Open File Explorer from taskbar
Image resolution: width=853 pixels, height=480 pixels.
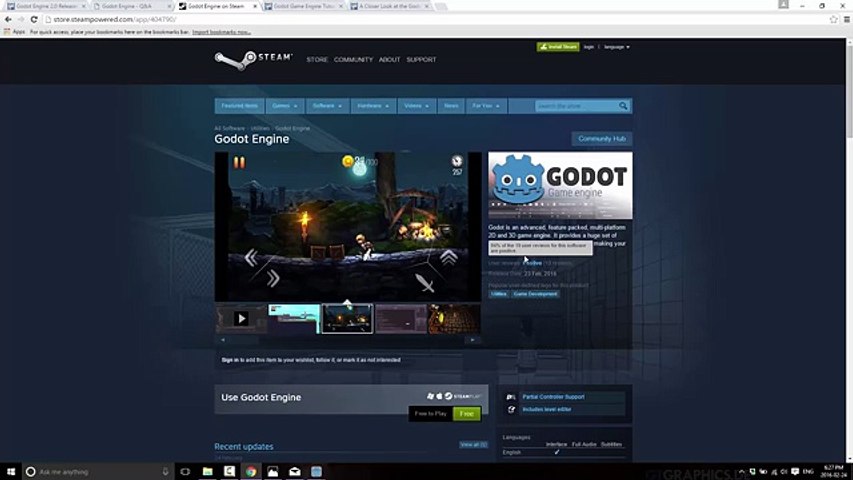click(x=207, y=471)
